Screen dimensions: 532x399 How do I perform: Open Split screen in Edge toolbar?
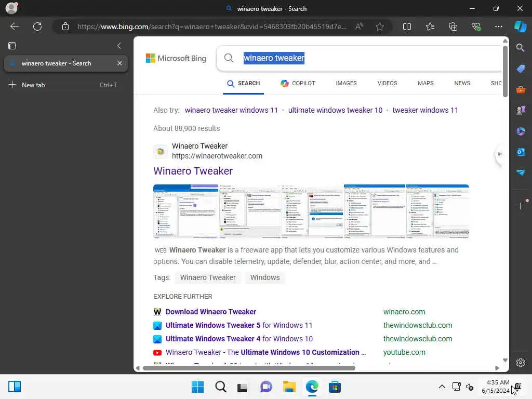[x=407, y=26]
